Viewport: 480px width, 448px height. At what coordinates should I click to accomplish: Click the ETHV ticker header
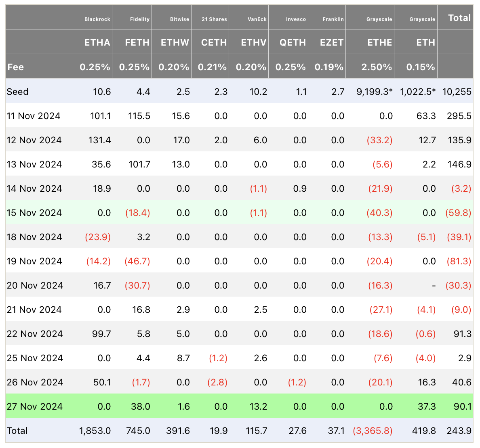click(253, 42)
